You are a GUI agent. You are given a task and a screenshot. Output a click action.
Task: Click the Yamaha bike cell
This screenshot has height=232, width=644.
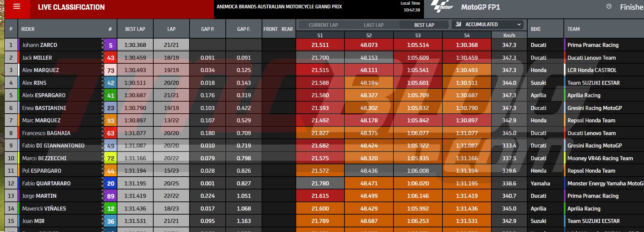(x=540, y=183)
